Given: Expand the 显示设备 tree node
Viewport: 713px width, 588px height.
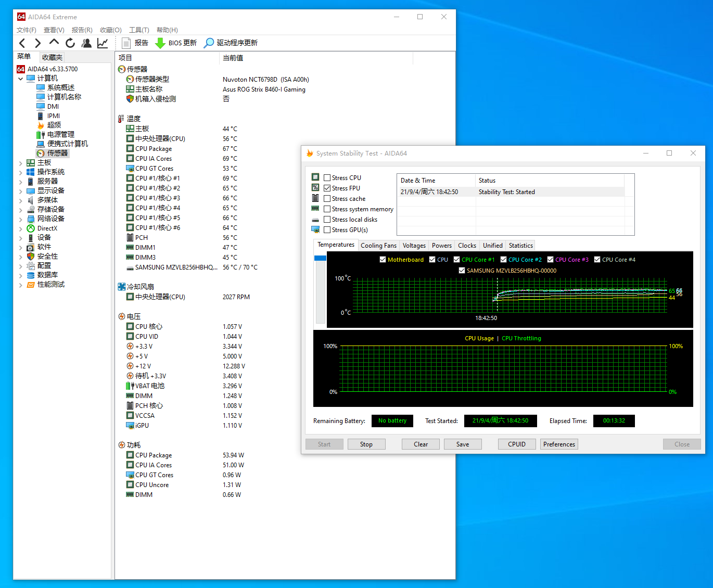Looking at the screenshot, I should point(21,191).
